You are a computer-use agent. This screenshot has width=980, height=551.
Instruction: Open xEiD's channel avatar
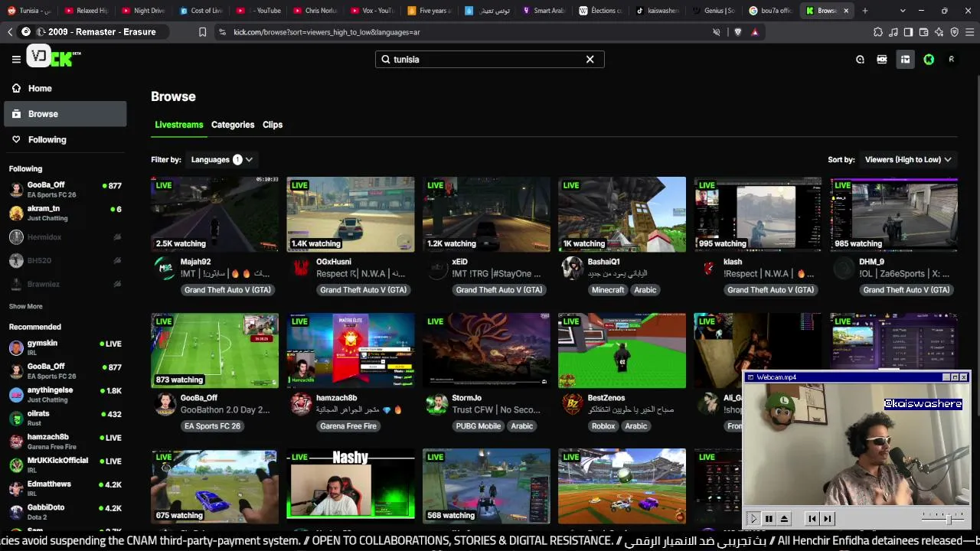click(x=437, y=269)
